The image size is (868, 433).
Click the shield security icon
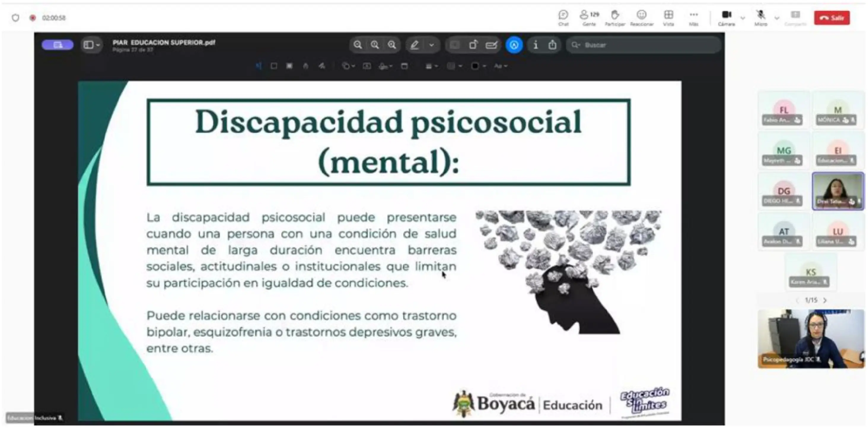tap(15, 18)
